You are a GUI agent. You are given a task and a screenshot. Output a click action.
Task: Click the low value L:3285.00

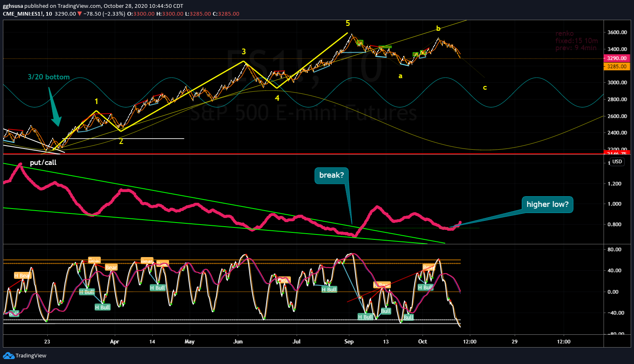pos(198,14)
